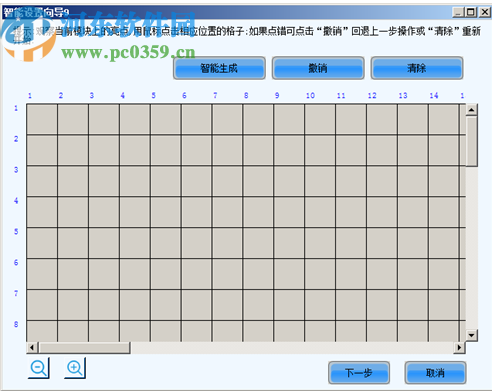
Task: Click row header number 8
Action: click(16, 324)
